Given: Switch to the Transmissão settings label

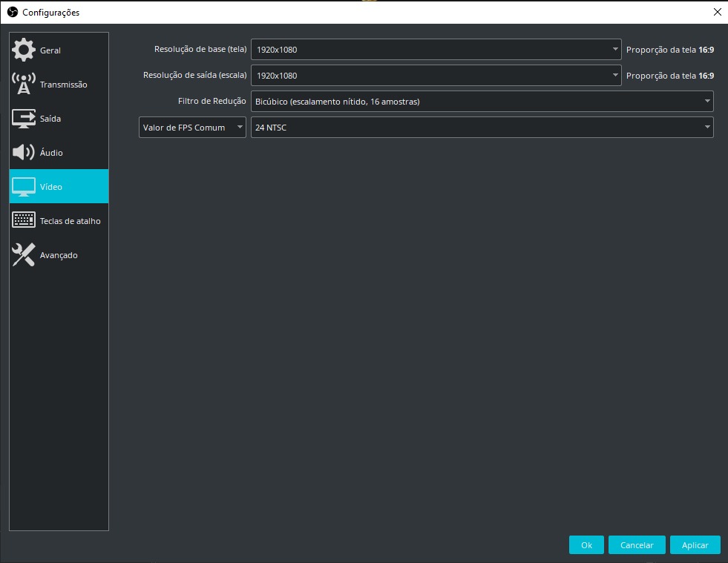Looking at the screenshot, I should [x=63, y=85].
